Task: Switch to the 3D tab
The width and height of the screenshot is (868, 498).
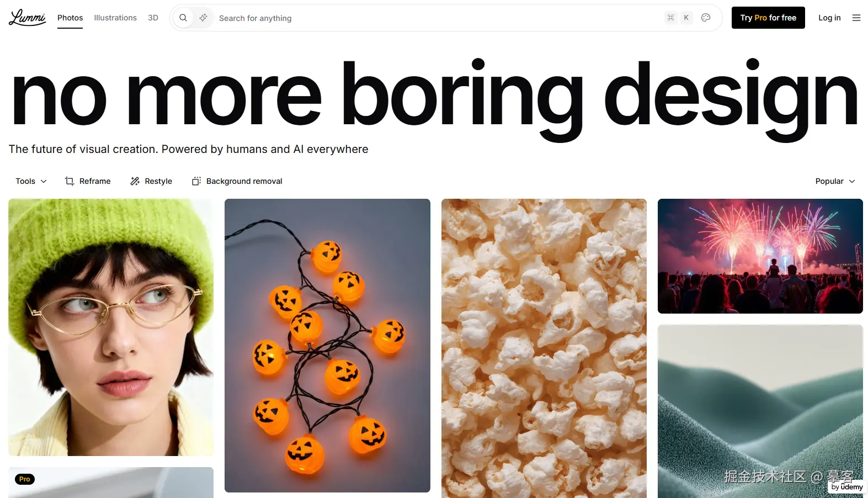Action: point(153,18)
